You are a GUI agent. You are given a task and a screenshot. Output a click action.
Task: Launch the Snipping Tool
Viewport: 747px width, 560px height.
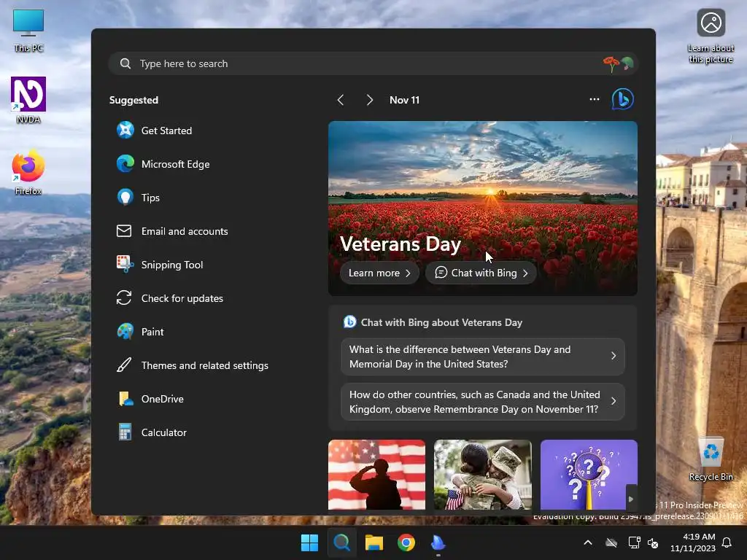click(160, 264)
